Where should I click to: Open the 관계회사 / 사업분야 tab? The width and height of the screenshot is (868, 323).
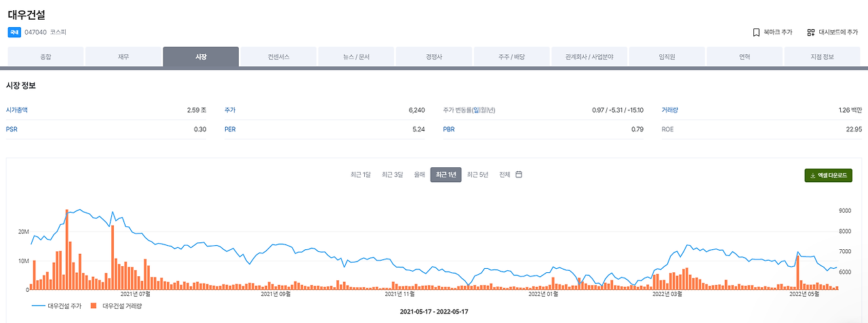pos(589,57)
